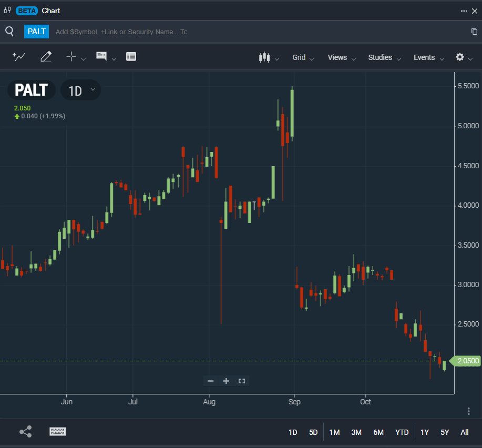Open the vertical three-dot menu below price axis
Viewport: 482px width, 448px height.
coord(468,411)
